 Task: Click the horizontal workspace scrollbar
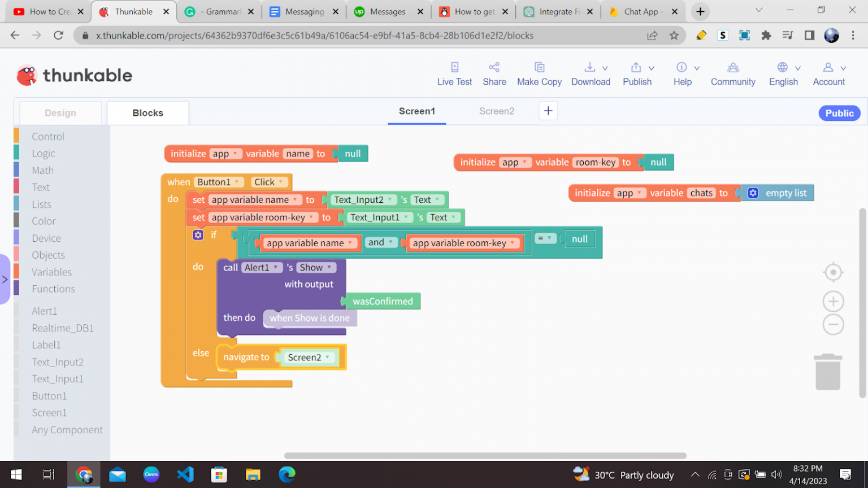[486, 456]
